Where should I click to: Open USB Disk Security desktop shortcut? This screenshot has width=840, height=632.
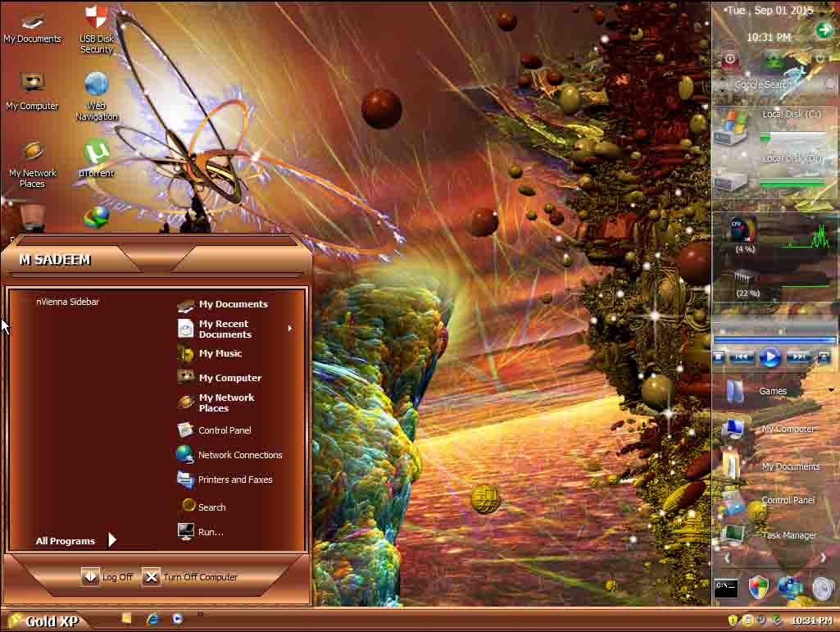(97, 30)
